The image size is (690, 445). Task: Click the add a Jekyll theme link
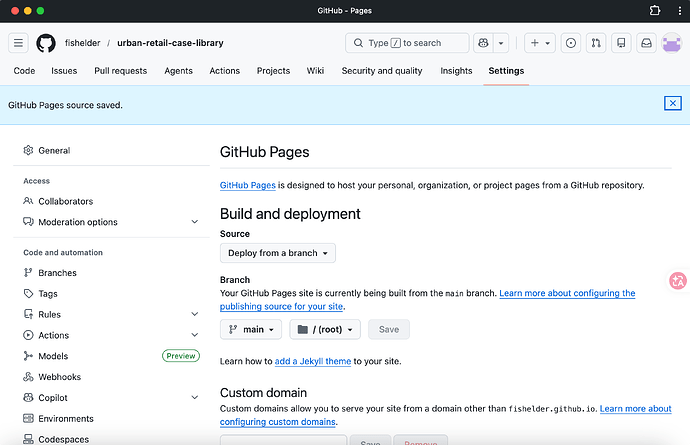click(313, 361)
